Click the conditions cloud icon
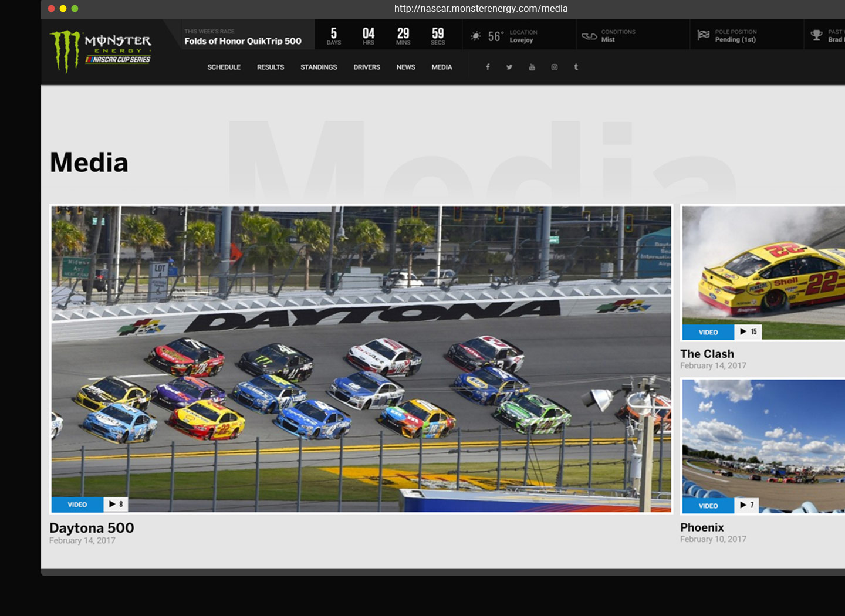Viewport: 845px width, 616px height. (x=589, y=36)
